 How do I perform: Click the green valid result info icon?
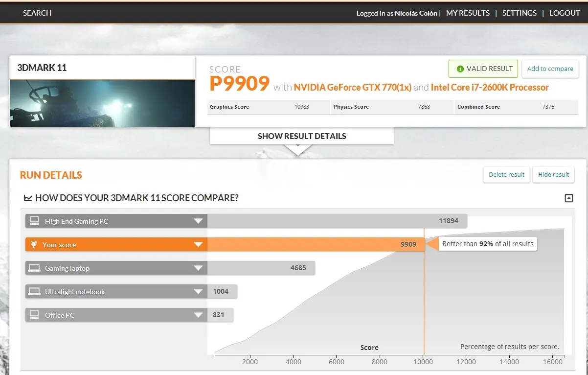[460, 69]
